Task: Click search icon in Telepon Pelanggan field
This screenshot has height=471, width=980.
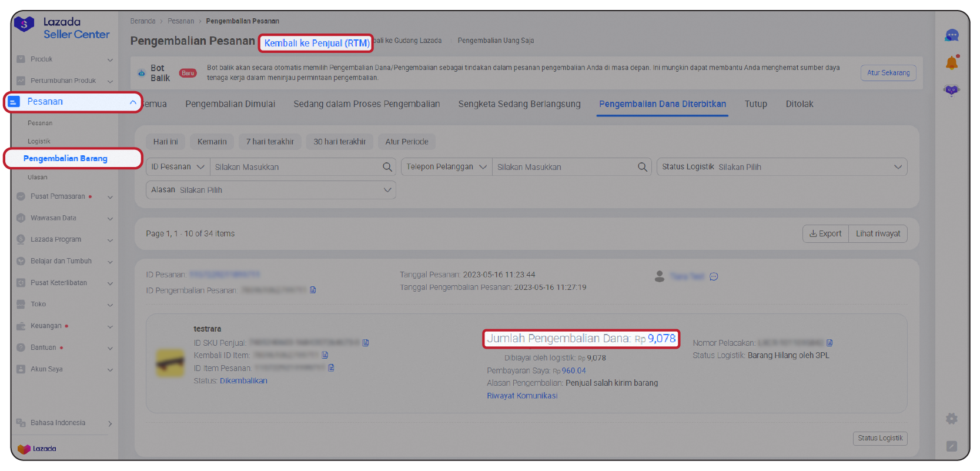Action: [643, 167]
